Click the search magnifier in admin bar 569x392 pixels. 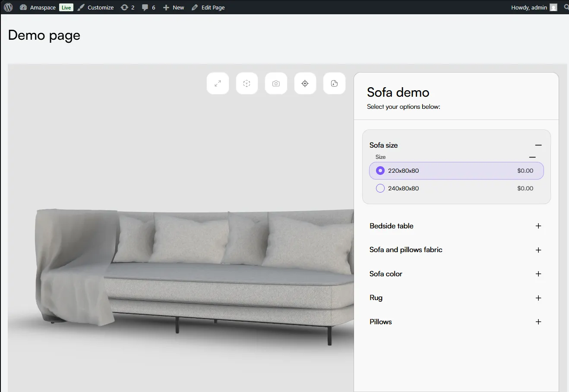pyautogui.click(x=566, y=7)
